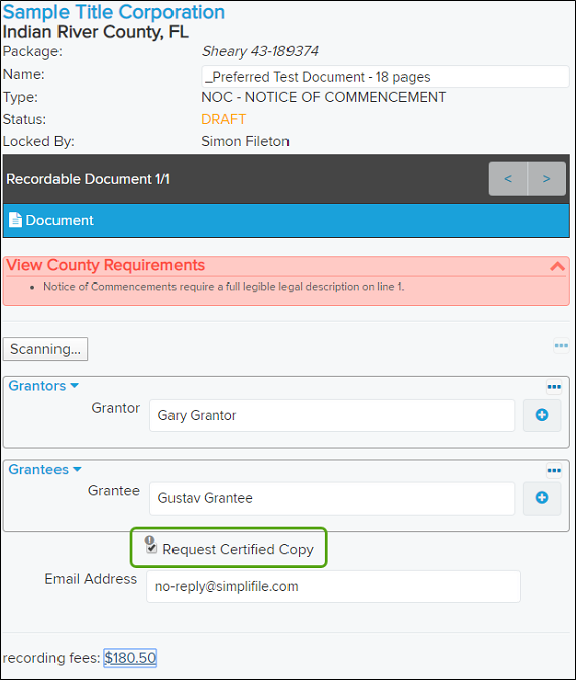Click the DRAFT status text

(224, 119)
